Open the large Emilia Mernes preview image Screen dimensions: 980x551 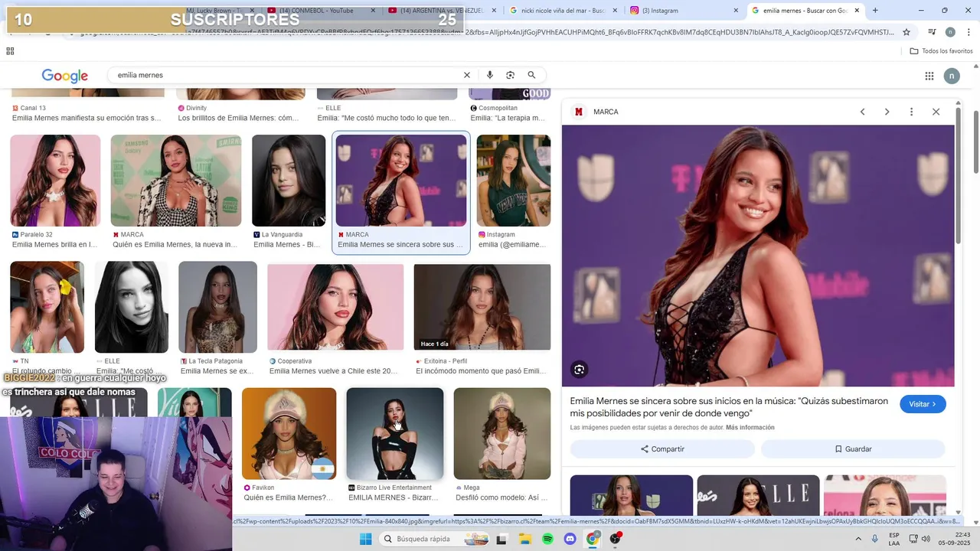(758, 256)
